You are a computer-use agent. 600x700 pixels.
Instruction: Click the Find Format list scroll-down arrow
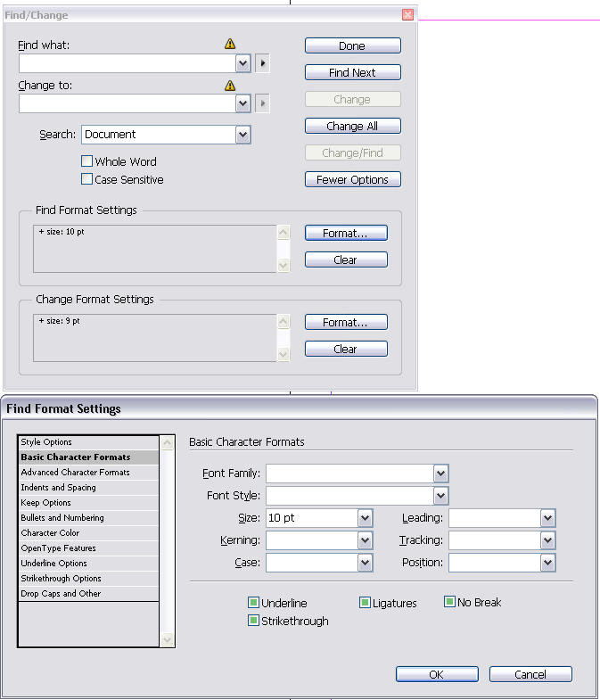tap(284, 265)
